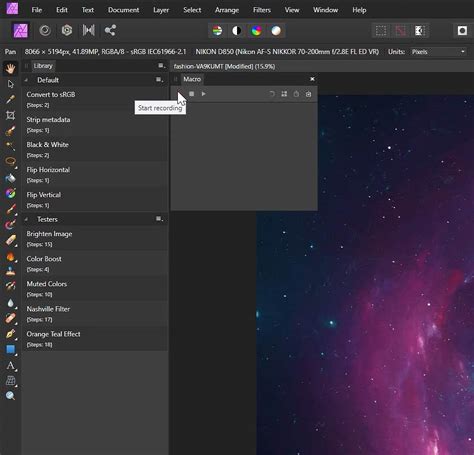The image size is (474, 455).
Task: Switch to the Photo persona icon
Action: 21,31
